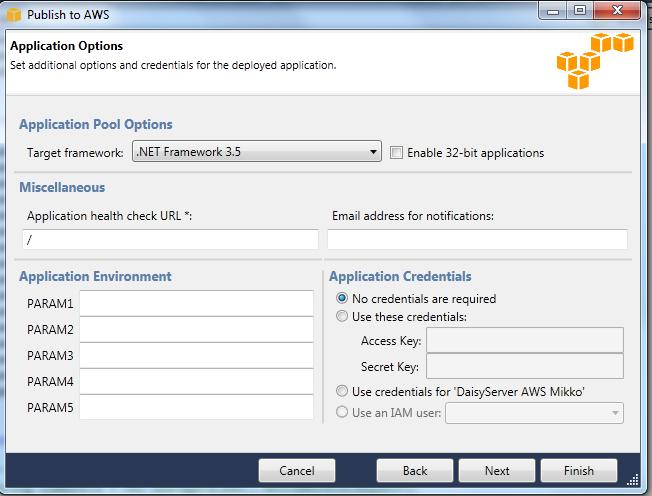Screen dimensions: 652x496
Task: Click the Email address for notifications field
Action: [x=477, y=239]
